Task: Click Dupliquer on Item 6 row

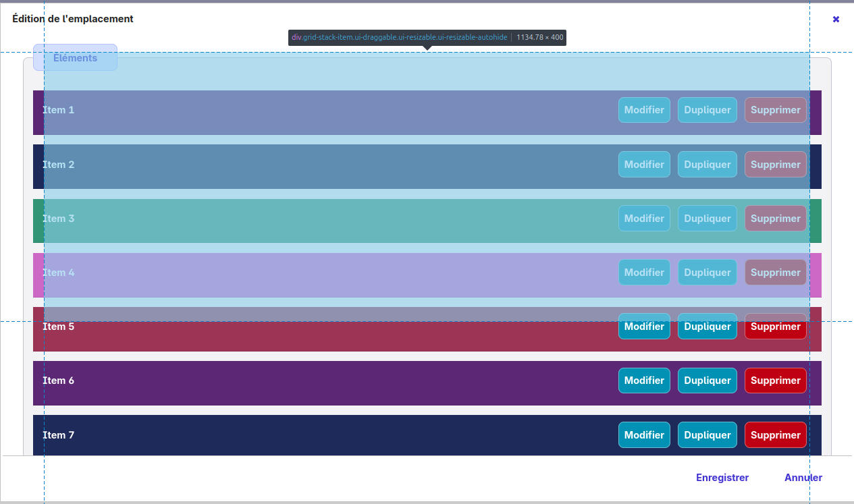Action: (708, 381)
